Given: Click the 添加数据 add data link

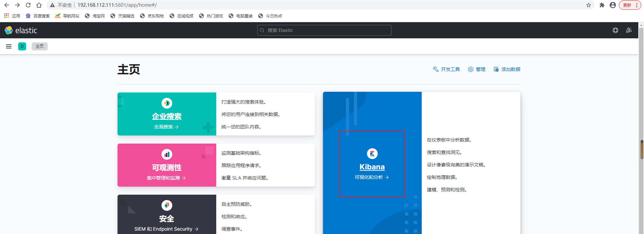Looking at the screenshot, I should (507, 69).
